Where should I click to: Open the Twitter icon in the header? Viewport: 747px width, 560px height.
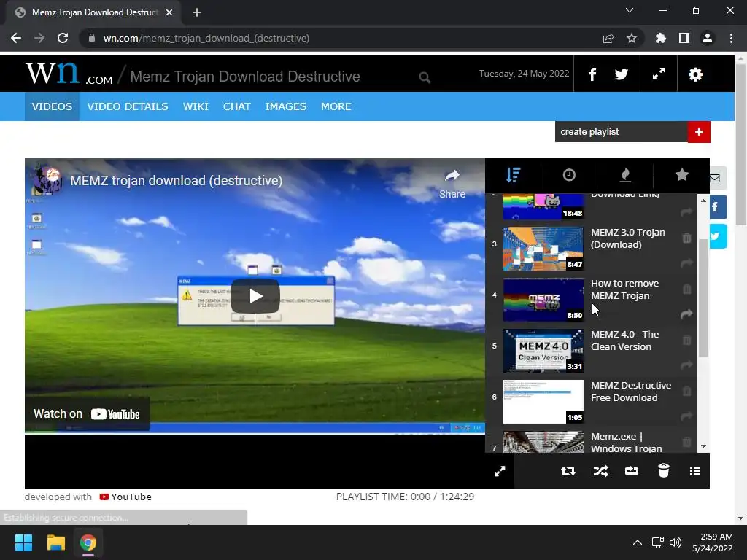(x=622, y=74)
